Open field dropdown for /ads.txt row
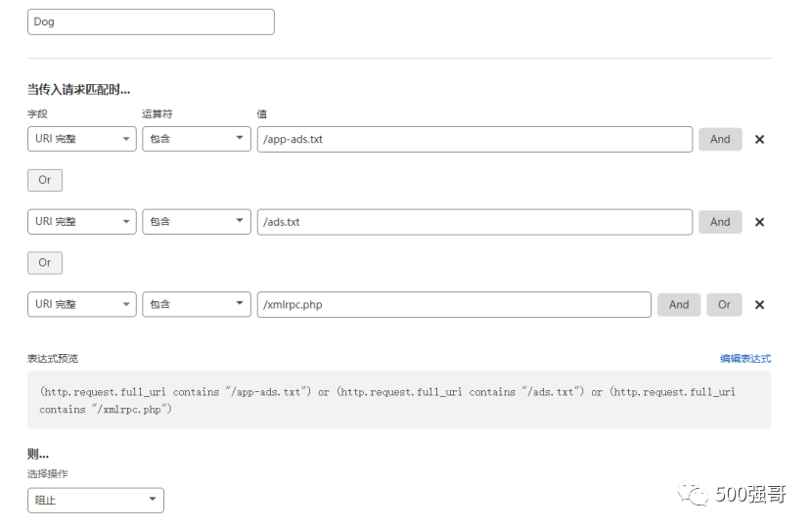812x529 pixels. point(82,222)
